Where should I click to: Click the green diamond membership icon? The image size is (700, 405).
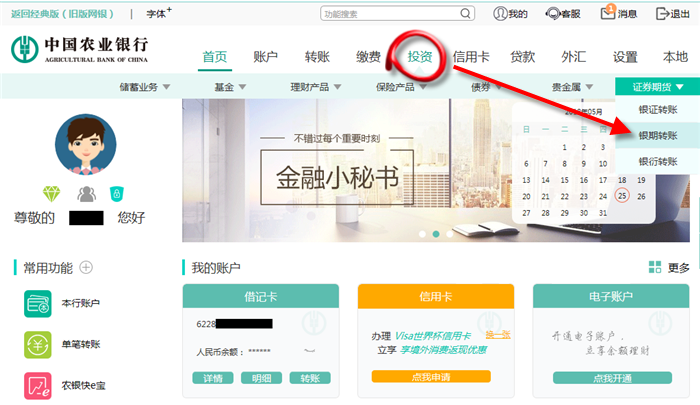pyautogui.click(x=51, y=194)
